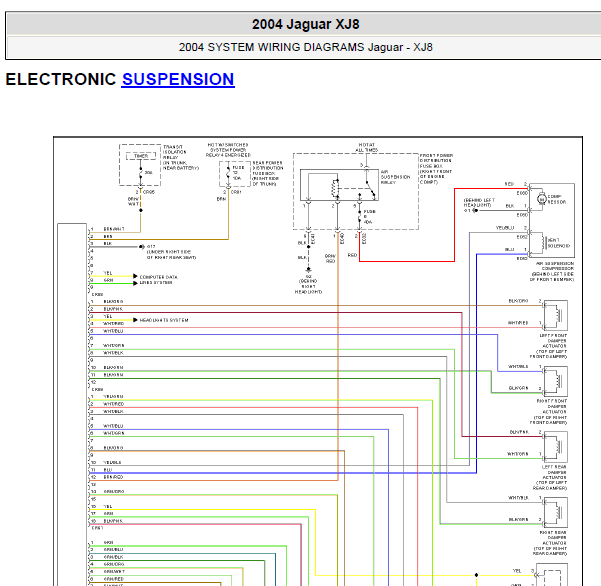Click the vent solenoid coil symbol
The height and width of the screenshot is (586, 601).
(543, 243)
